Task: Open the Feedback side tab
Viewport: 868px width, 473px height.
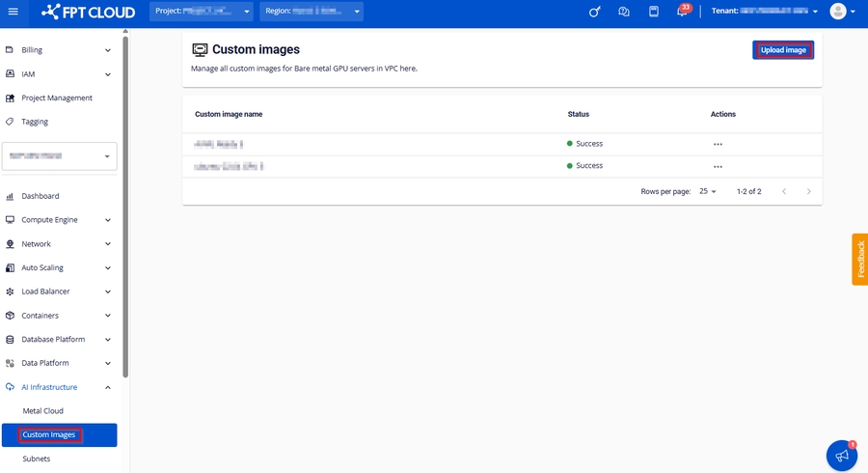Action: (x=859, y=259)
